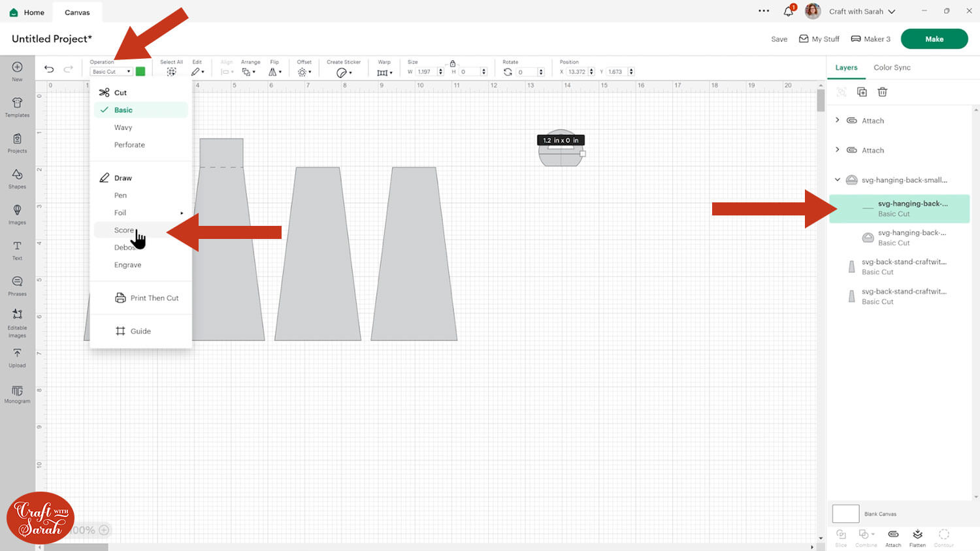
Task: Click the green Make button
Action: coord(934,39)
